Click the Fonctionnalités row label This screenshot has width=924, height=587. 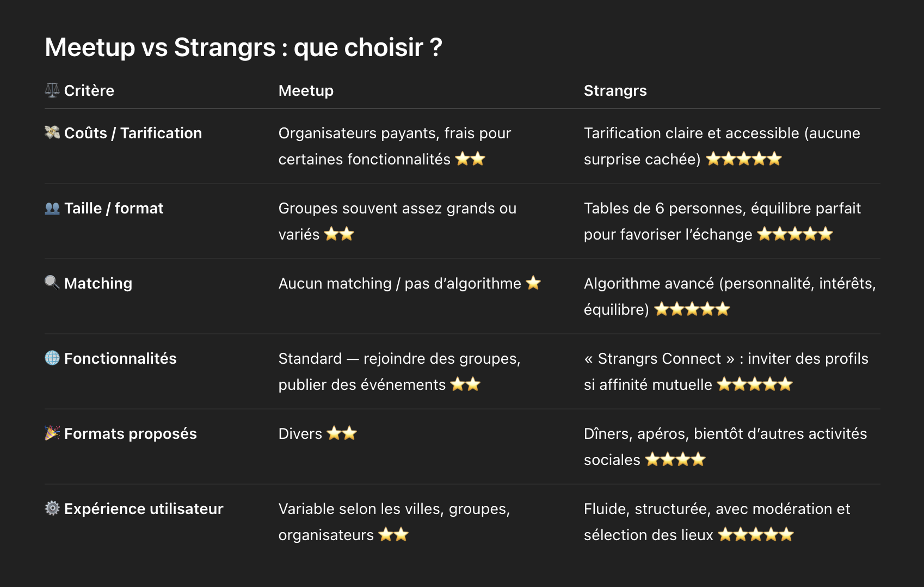(120, 358)
